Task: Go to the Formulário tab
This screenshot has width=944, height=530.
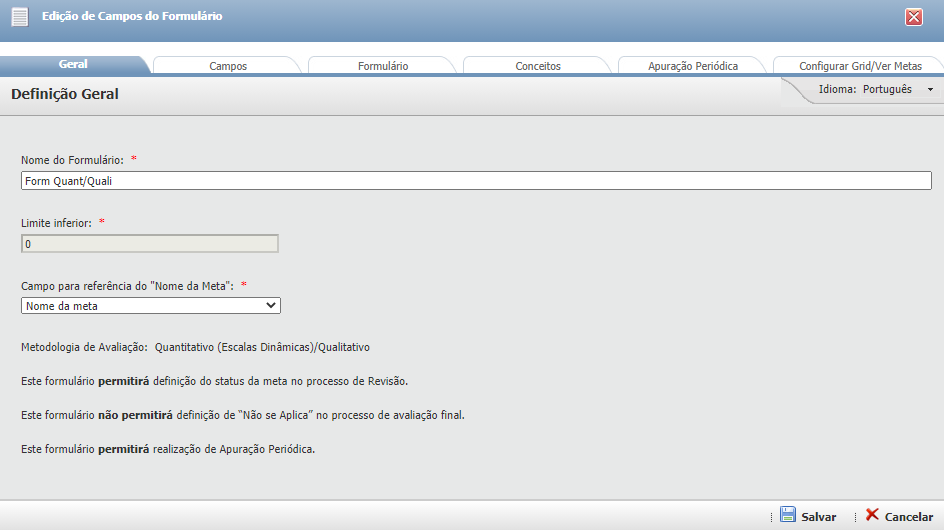Action: click(383, 66)
